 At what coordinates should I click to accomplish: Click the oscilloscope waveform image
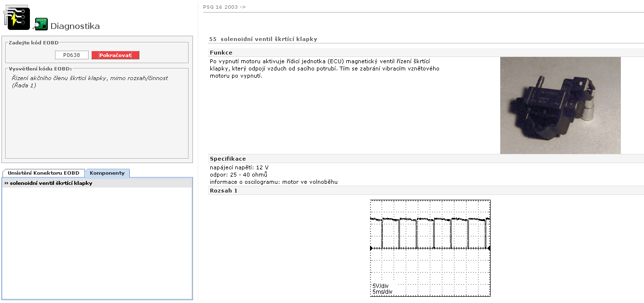point(430,248)
